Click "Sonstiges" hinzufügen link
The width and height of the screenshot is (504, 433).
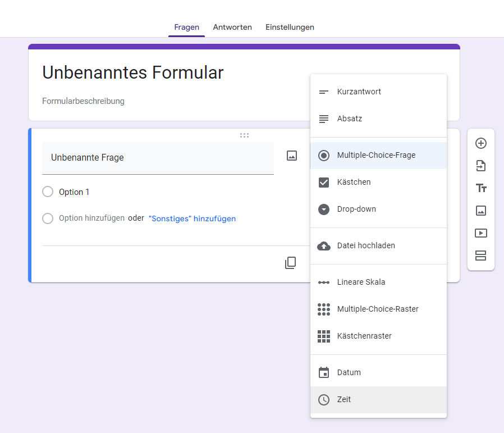192,218
